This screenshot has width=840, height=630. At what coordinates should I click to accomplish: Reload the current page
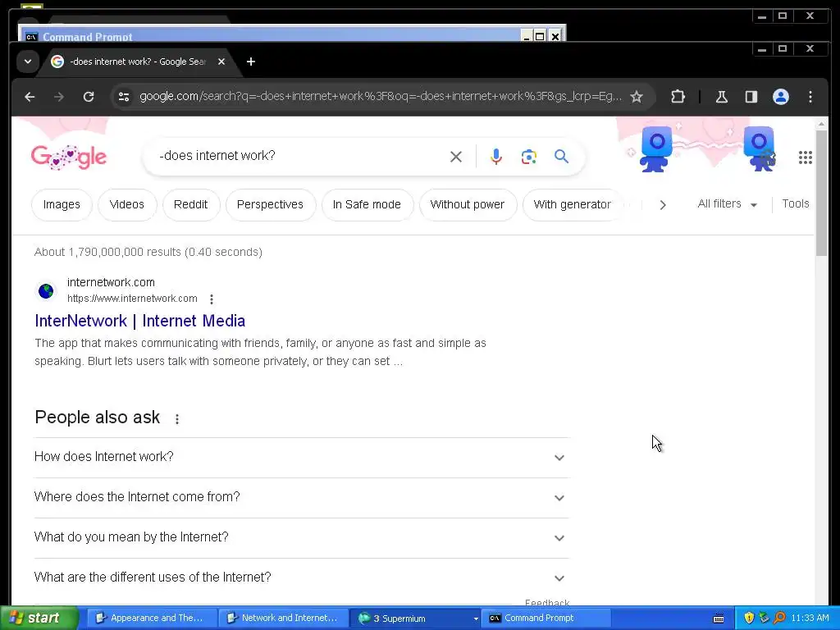89,97
